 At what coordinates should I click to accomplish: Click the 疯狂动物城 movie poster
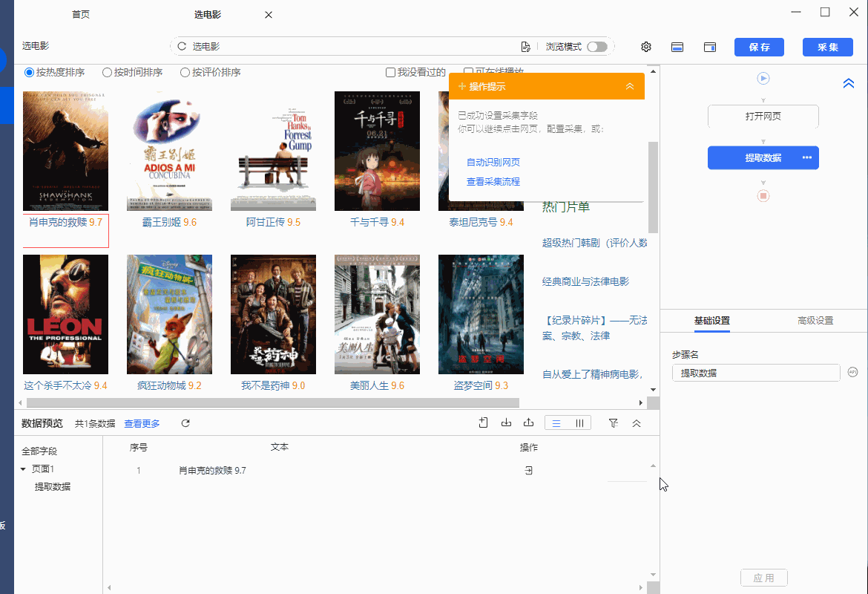tap(169, 315)
